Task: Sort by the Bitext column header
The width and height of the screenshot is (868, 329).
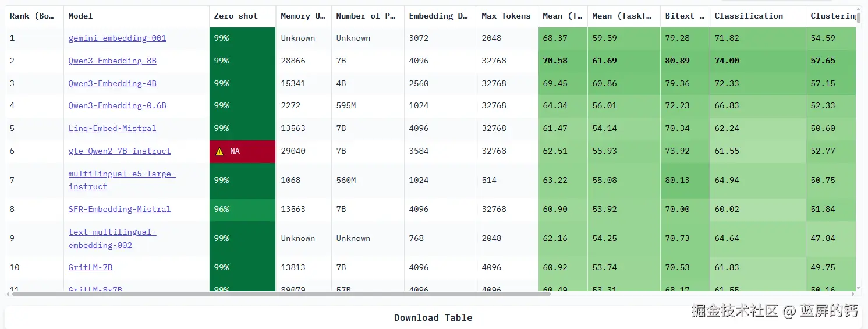Action: tap(685, 16)
